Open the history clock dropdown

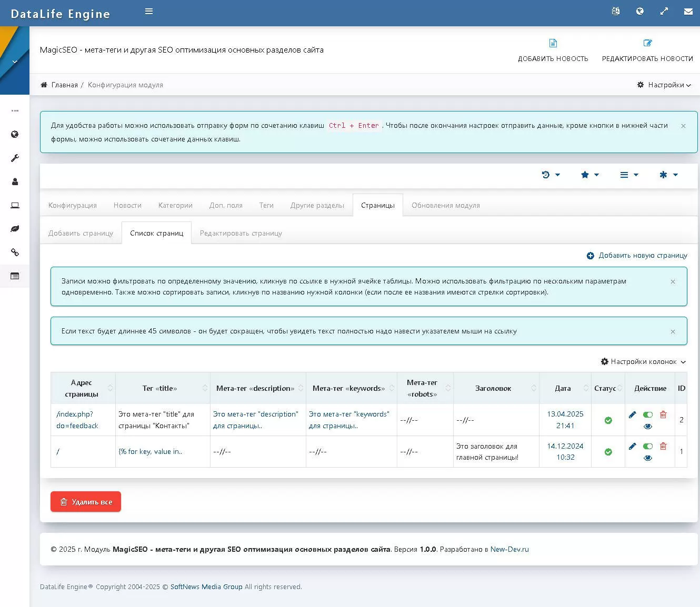click(x=551, y=175)
